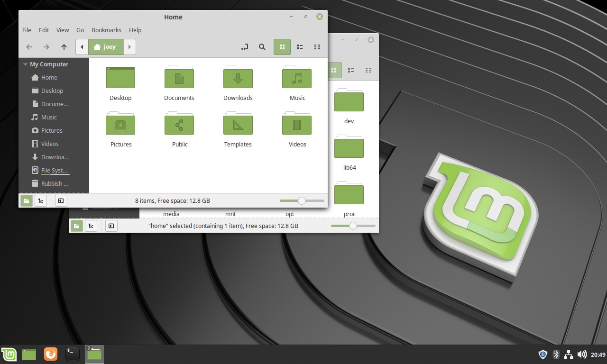Open the Bookmarks menu
This screenshot has height=364, width=607.
106,30
